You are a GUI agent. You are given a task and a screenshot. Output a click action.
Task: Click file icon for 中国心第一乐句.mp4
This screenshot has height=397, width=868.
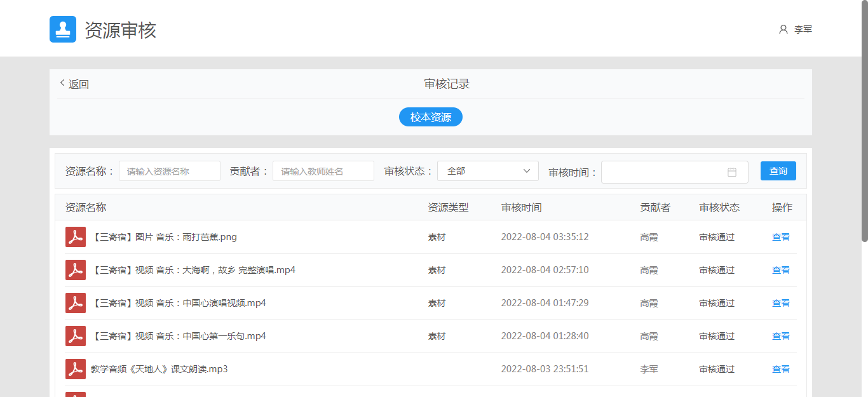tap(76, 336)
